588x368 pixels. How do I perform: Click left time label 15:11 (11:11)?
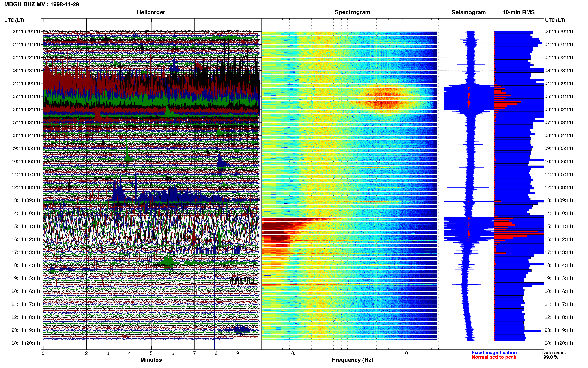click(26, 226)
